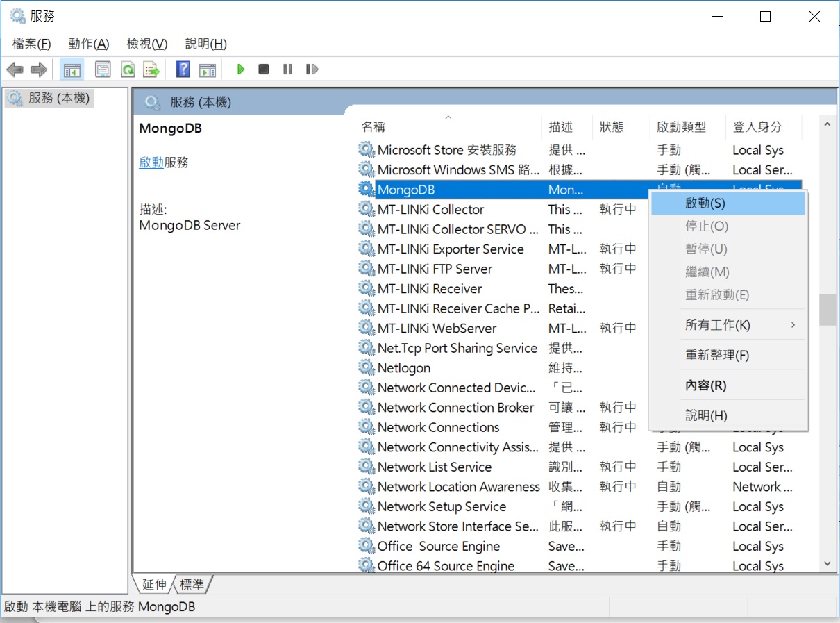Toggle the Show/Hide Action Pane icon
This screenshot has width=840, height=623.
(x=208, y=69)
